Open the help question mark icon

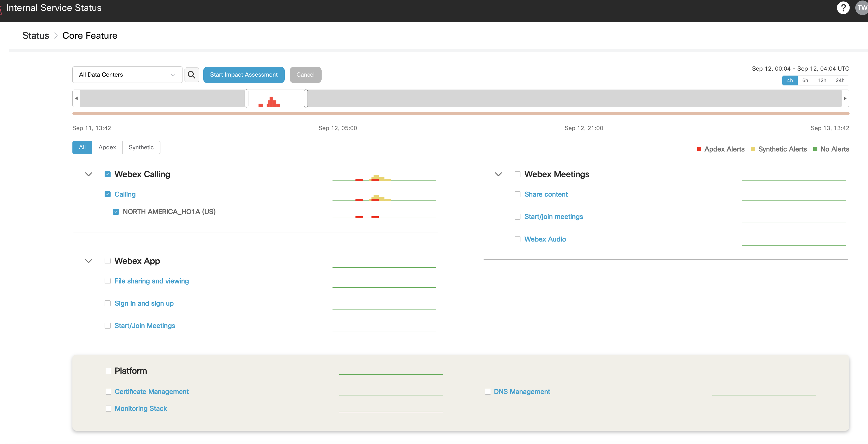(843, 8)
